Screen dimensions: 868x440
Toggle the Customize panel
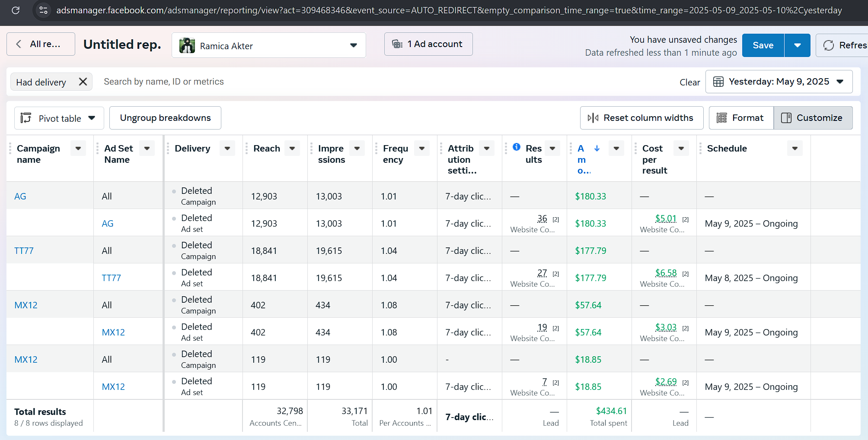click(813, 118)
